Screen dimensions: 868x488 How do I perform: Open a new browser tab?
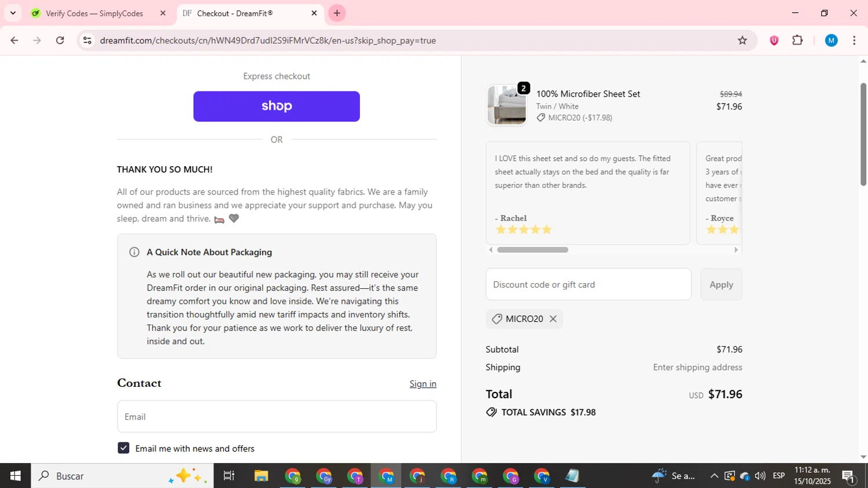click(337, 13)
